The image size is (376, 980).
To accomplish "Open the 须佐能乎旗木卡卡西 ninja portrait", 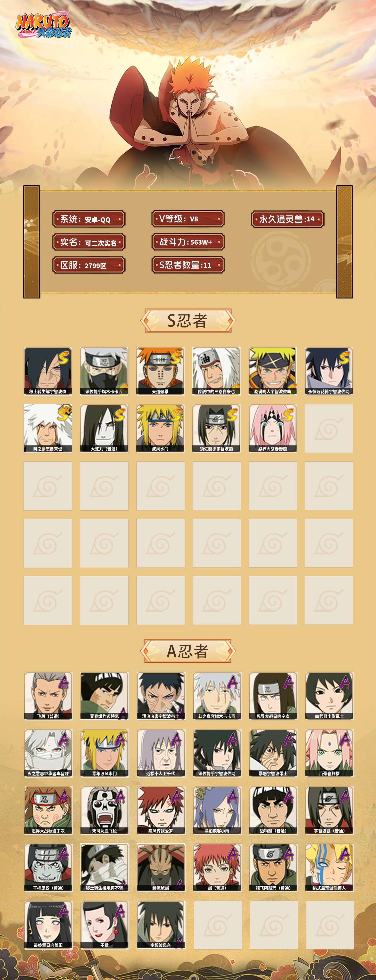I will pos(104,371).
